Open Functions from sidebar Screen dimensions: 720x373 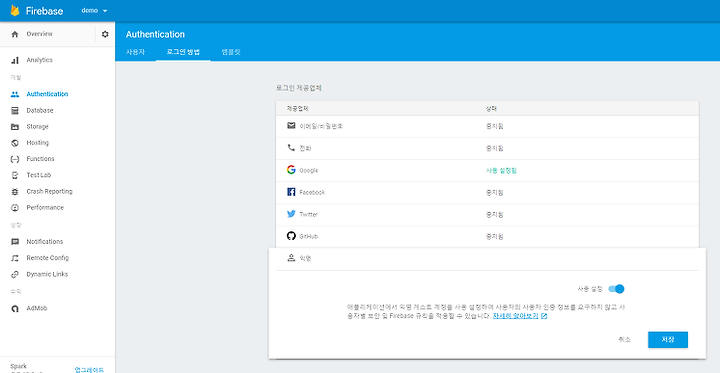click(x=40, y=159)
